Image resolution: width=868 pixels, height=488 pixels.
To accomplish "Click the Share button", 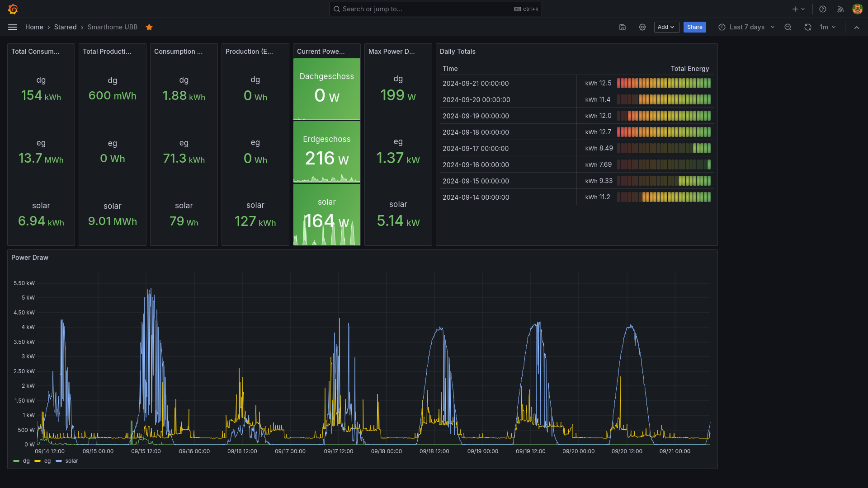I will [x=695, y=27].
